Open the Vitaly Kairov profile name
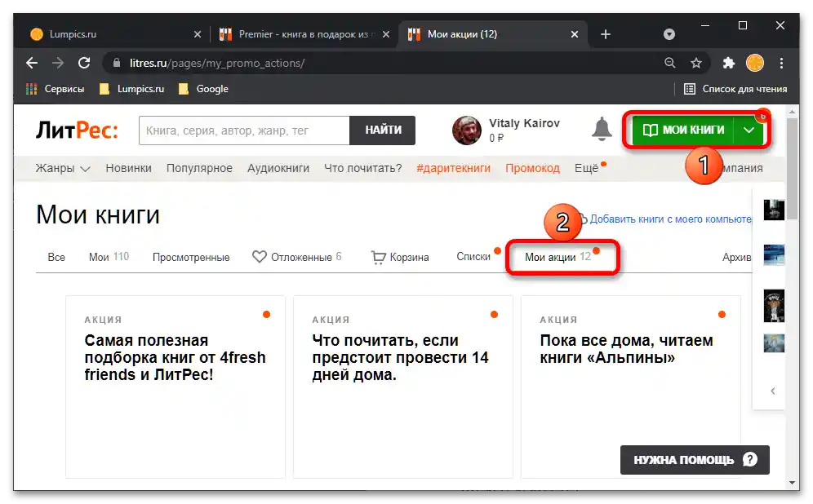Viewport: 813px width, 504px height. 524,123
